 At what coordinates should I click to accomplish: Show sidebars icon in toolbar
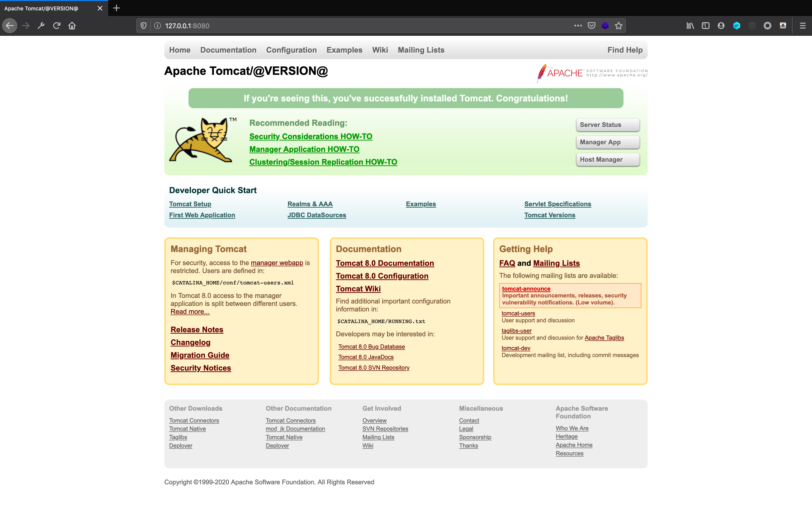706,26
